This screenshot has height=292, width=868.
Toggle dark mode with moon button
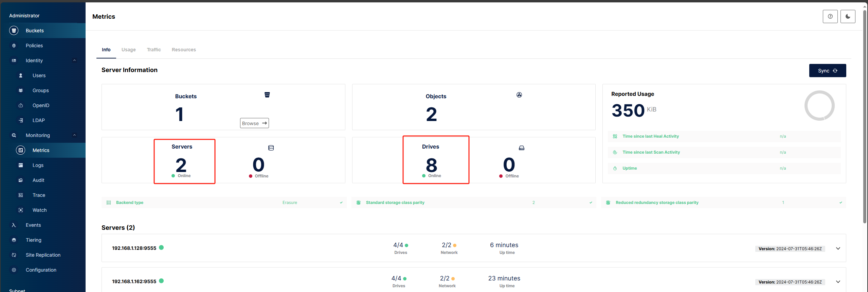pos(848,16)
